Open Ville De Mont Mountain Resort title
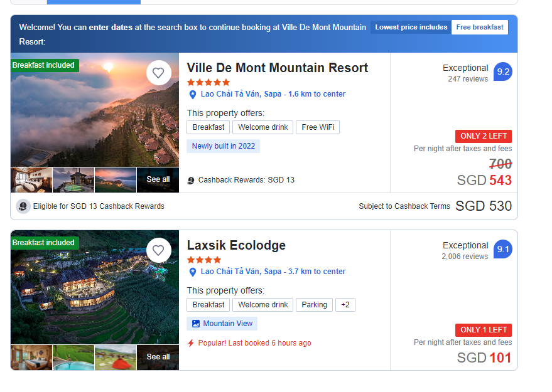This screenshot has height=392, width=552. click(278, 68)
